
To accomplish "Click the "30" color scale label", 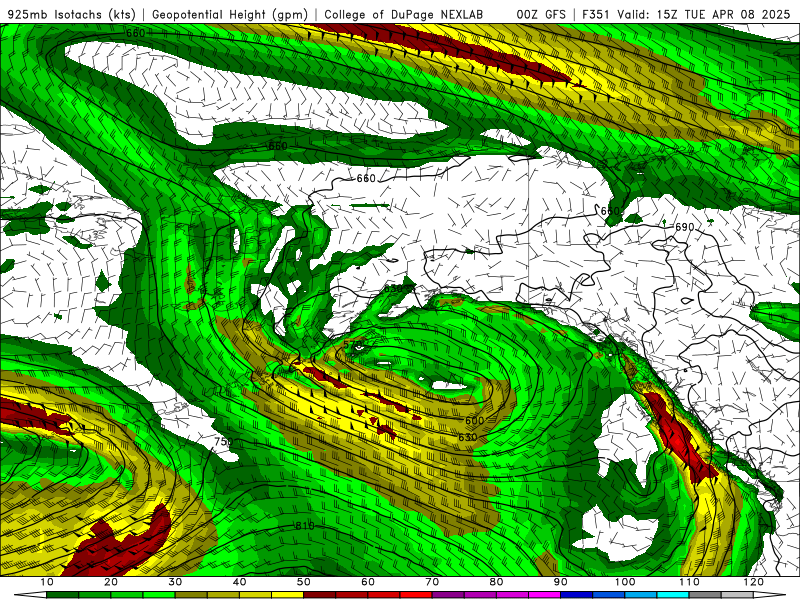I will coord(175,582).
